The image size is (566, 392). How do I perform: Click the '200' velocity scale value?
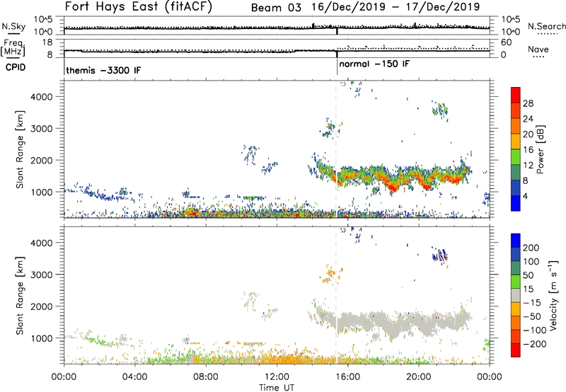pyautogui.click(x=531, y=248)
